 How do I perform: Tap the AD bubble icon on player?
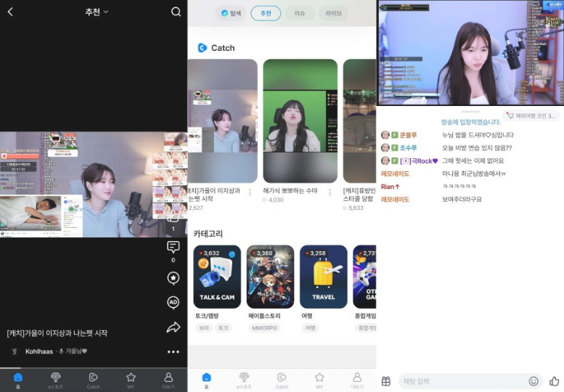point(173,303)
